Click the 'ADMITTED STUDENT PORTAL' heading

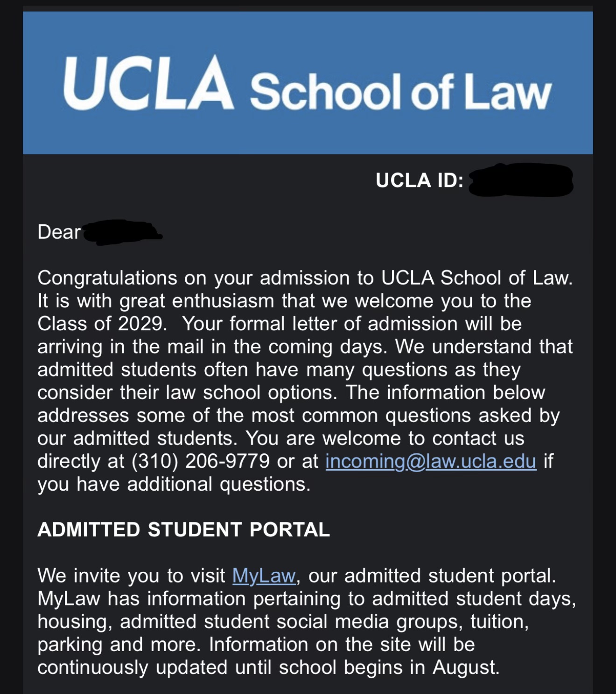click(x=184, y=530)
